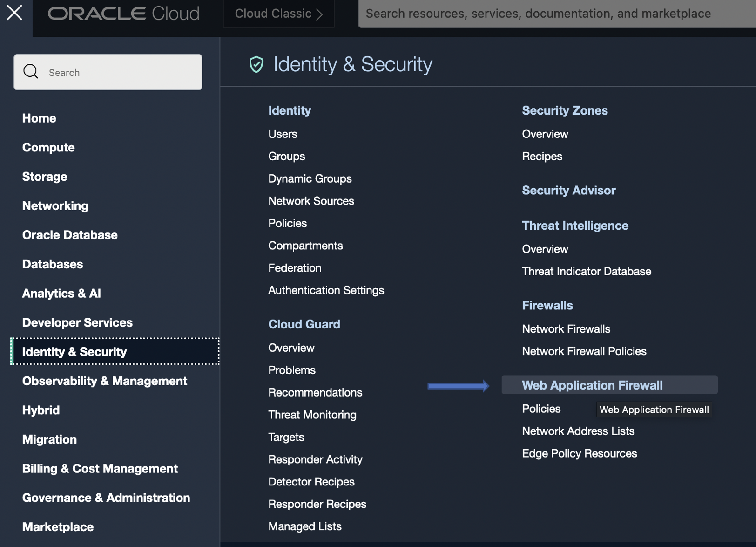Select Dynamic Groups under Identity
756x547 pixels.
click(310, 178)
